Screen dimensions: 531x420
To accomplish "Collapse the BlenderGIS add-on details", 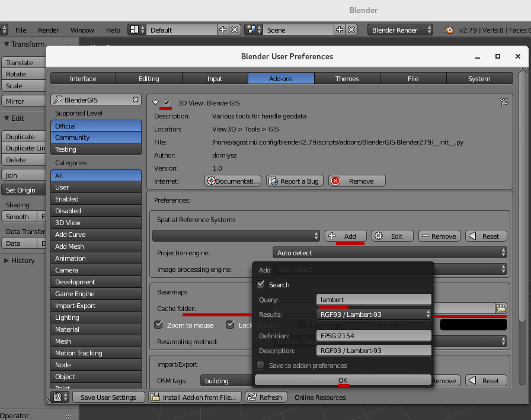I will pyautogui.click(x=155, y=102).
